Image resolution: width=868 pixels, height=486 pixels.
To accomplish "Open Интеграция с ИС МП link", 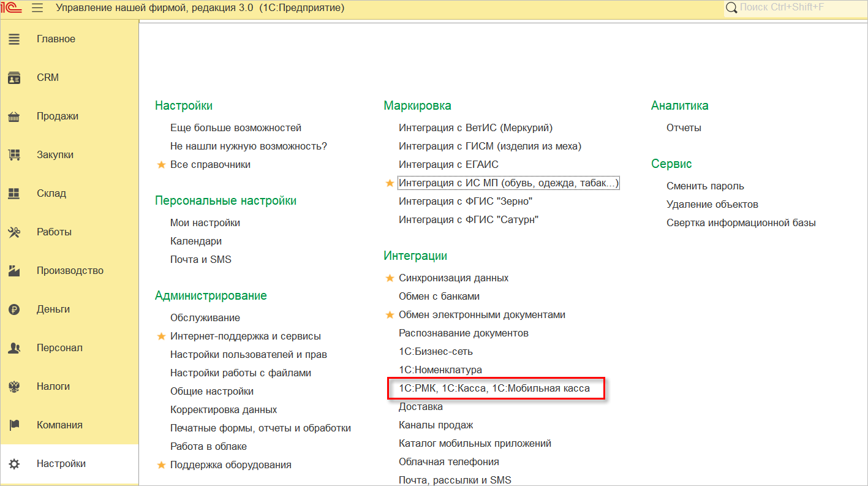I will 509,183.
